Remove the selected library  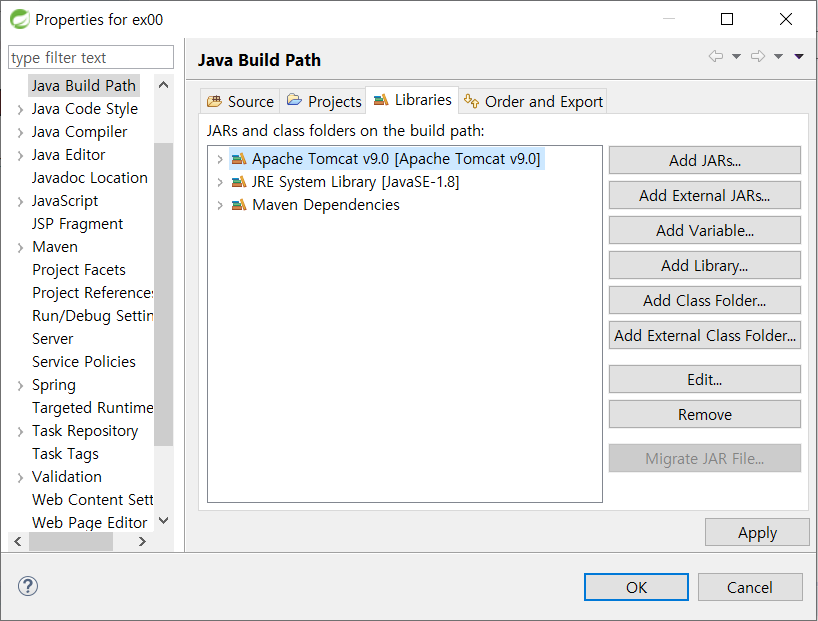[x=705, y=414]
